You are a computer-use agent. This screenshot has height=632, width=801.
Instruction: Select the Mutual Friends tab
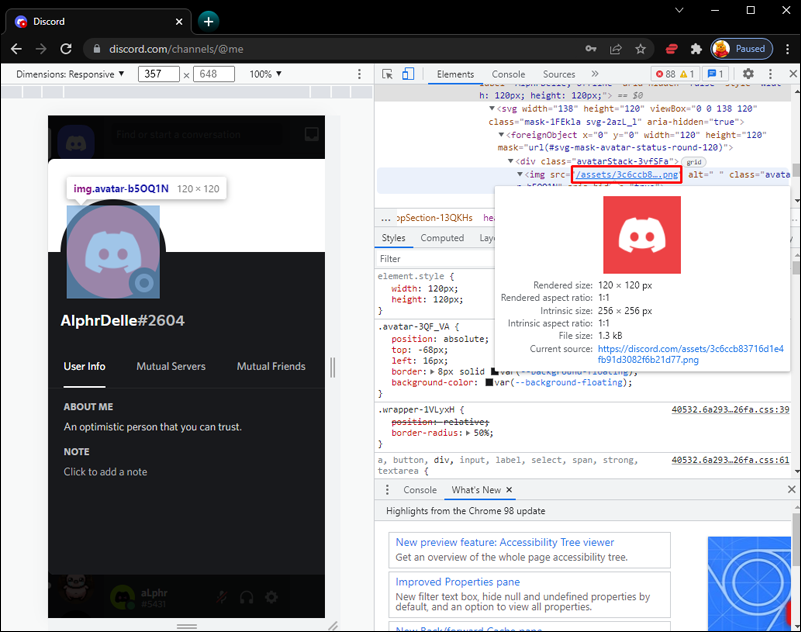click(x=271, y=366)
